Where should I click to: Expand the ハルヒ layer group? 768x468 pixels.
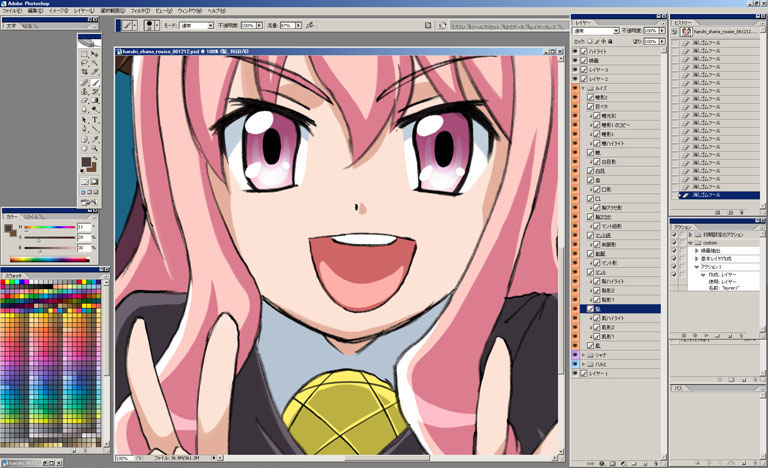(583, 364)
